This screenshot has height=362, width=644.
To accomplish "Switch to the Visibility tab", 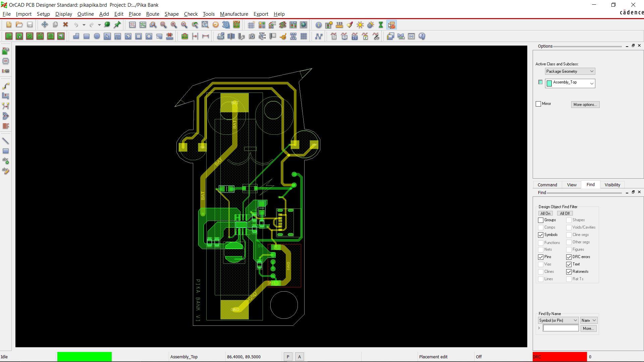I will [x=612, y=185].
